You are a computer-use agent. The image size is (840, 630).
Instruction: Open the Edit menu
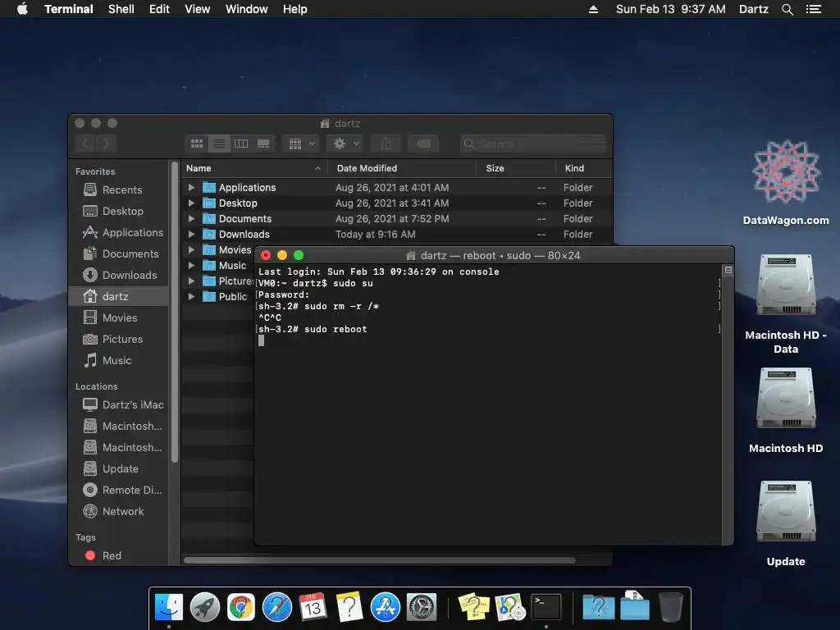(x=159, y=9)
